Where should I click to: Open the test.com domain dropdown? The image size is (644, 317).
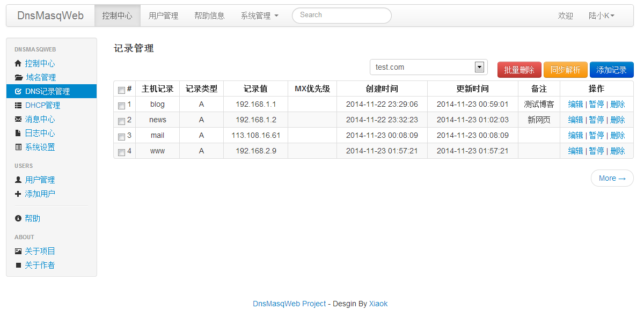(429, 67)
